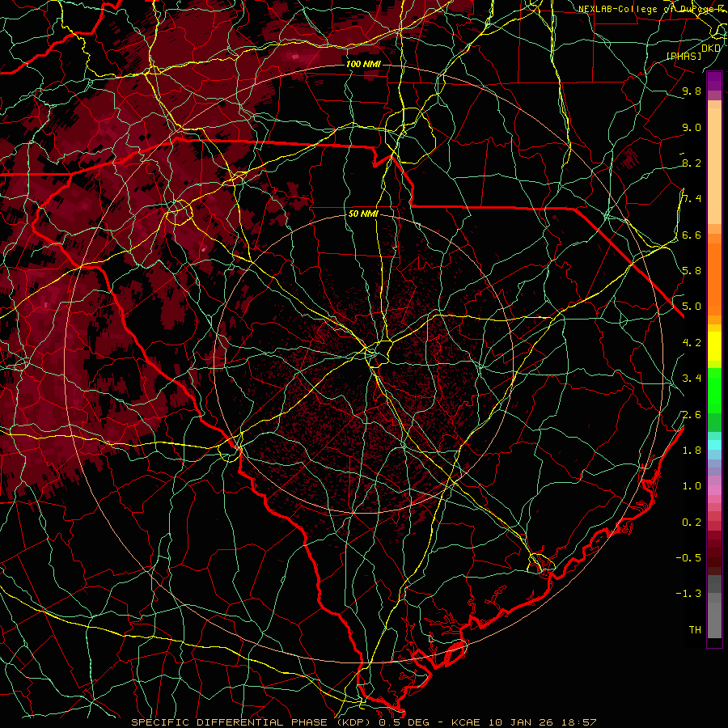Click the 2.6 value on color scale
Viewport: 728px width, 728px height.
(x=692, y=414)
